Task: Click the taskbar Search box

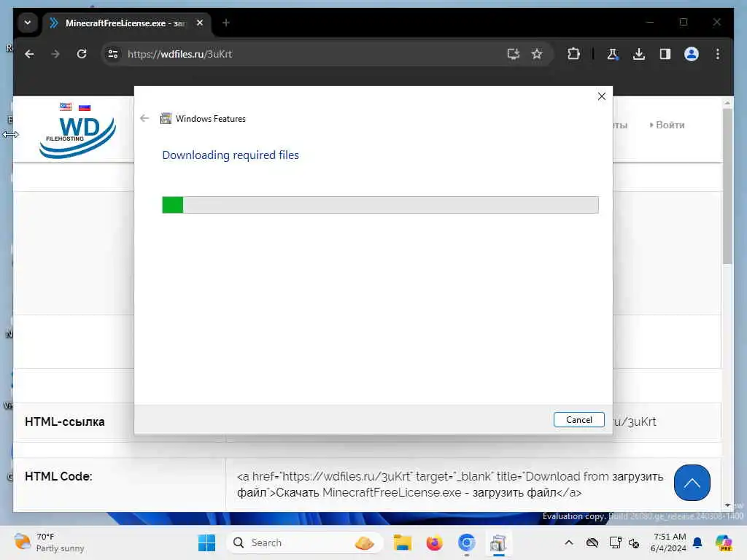Action: (305, 542)
